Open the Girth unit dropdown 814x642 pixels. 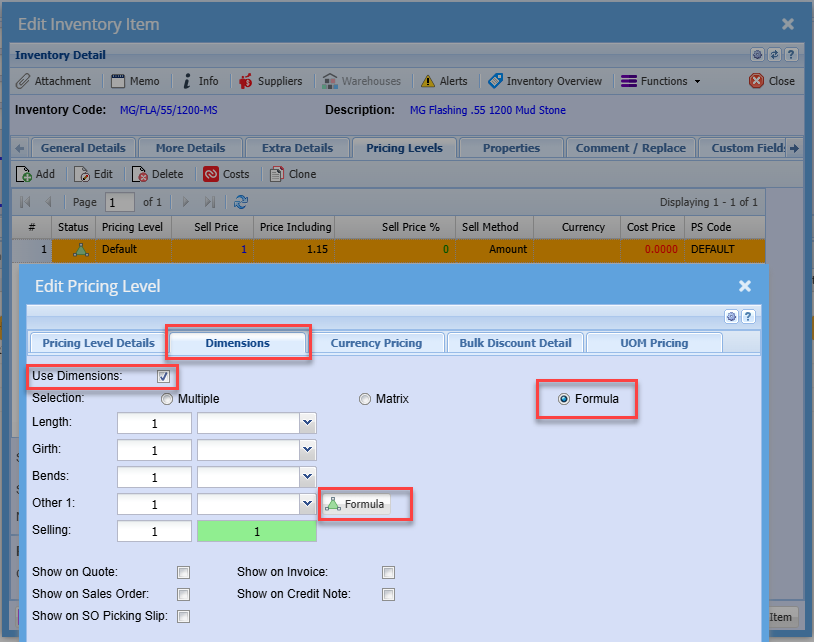tap(308, 450)
